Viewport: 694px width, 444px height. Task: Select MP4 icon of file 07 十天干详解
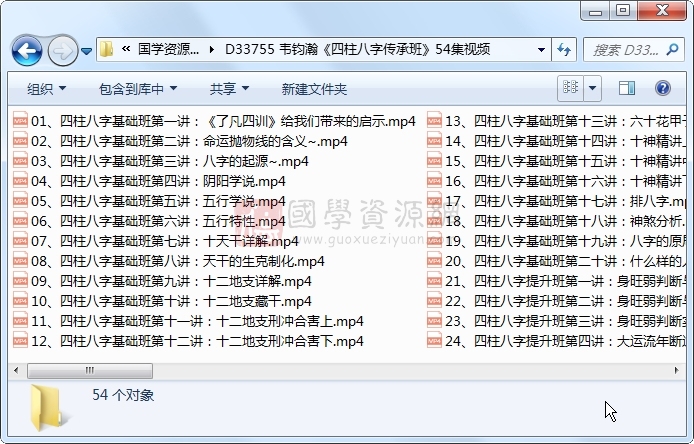tap(20, 241)
